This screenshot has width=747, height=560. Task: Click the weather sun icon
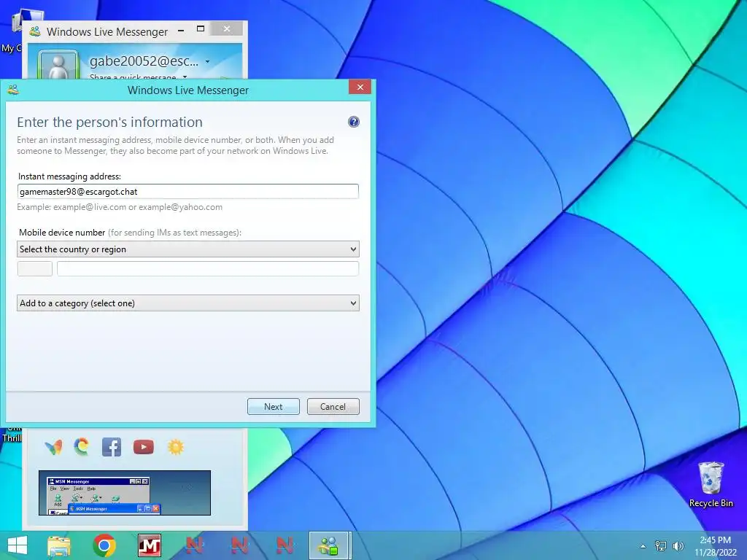176,447
